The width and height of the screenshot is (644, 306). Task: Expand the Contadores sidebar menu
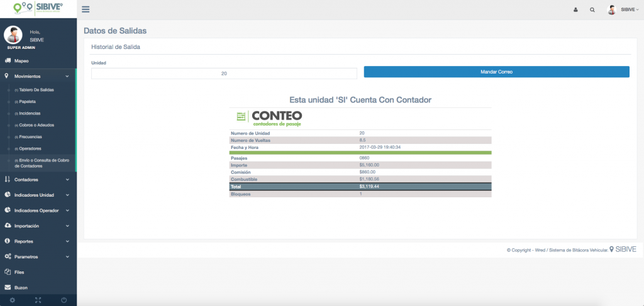[36, 180]
